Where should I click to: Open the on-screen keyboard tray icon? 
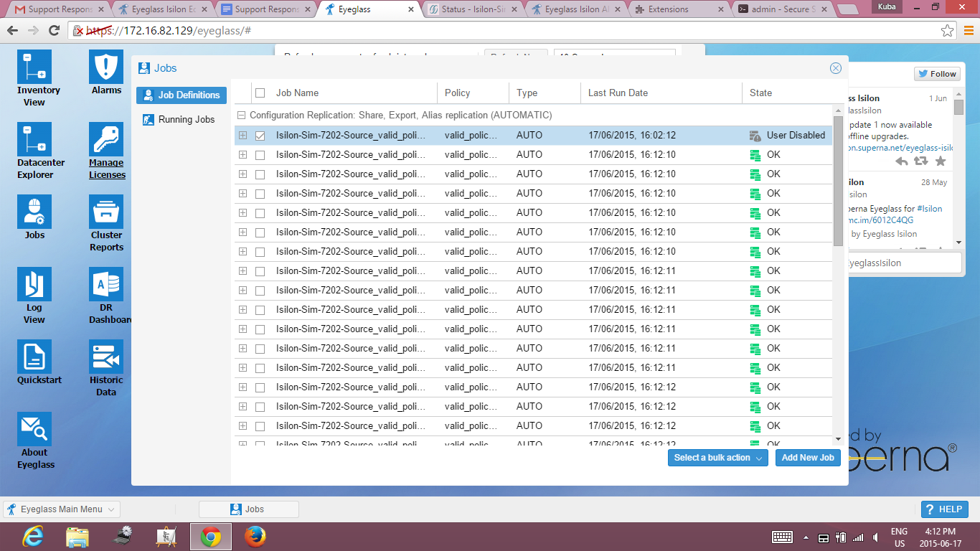pyautogui.click(x=782, y=537)
